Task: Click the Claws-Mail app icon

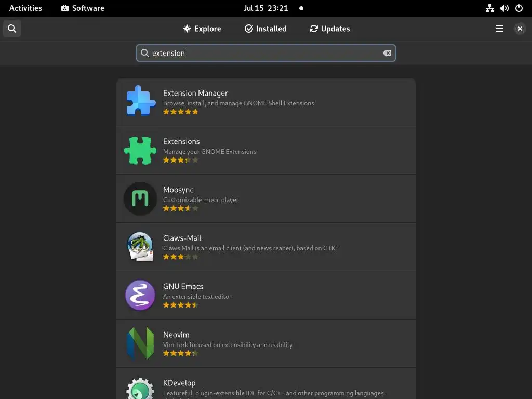Action: pyautogui.click(x=140, y=247)
